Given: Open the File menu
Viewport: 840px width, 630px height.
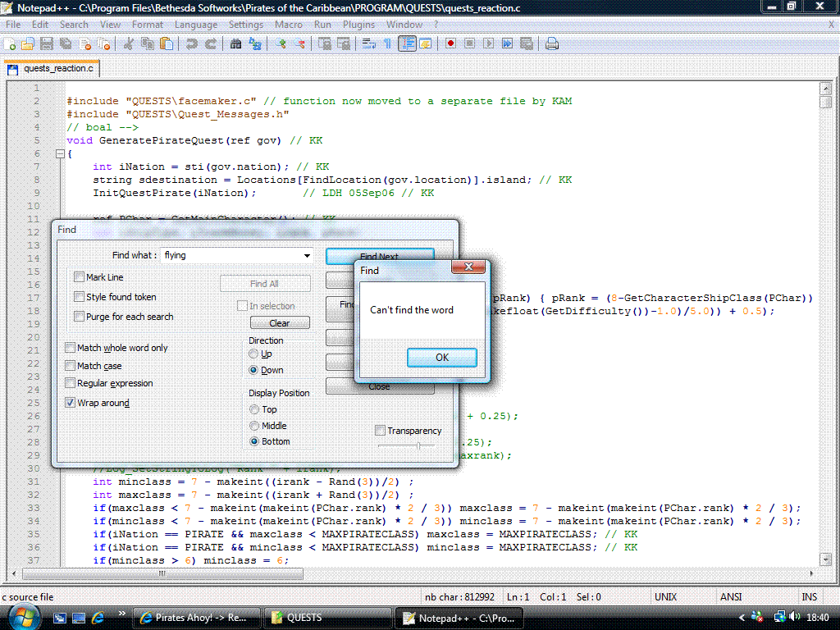Looking at the screenshot, I should [13, 25].
